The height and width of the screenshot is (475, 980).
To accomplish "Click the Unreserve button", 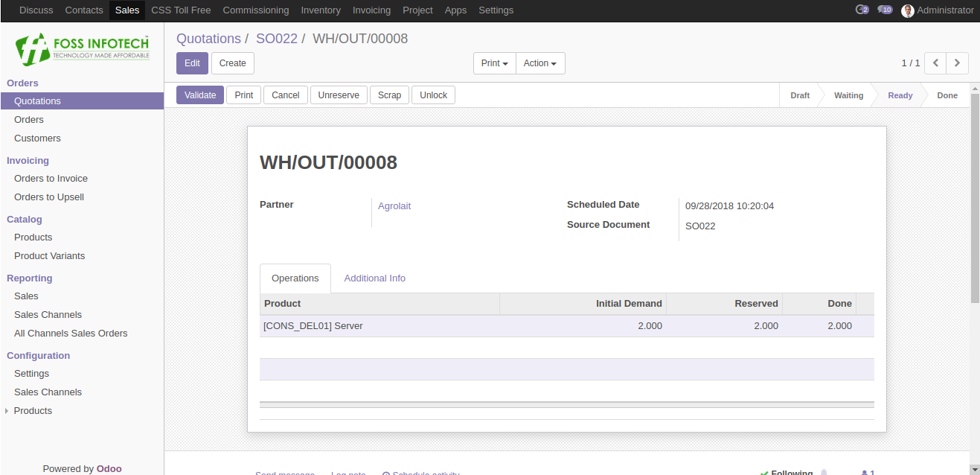I will (339, 95).
